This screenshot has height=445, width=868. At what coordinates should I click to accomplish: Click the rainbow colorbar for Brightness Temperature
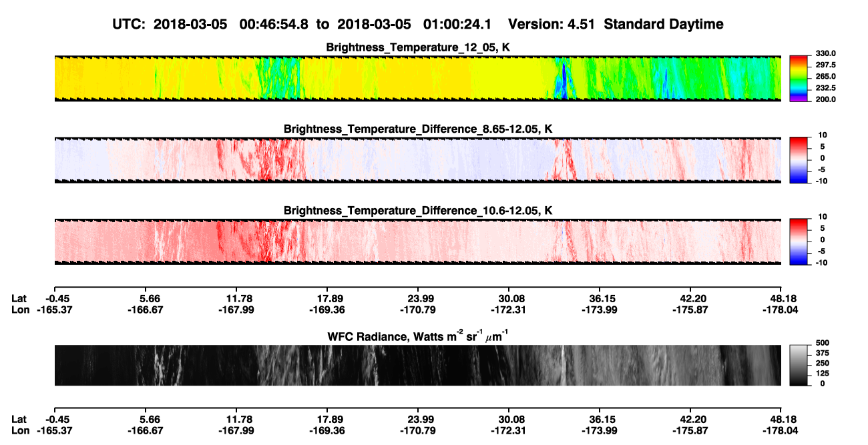click(799, 78)
